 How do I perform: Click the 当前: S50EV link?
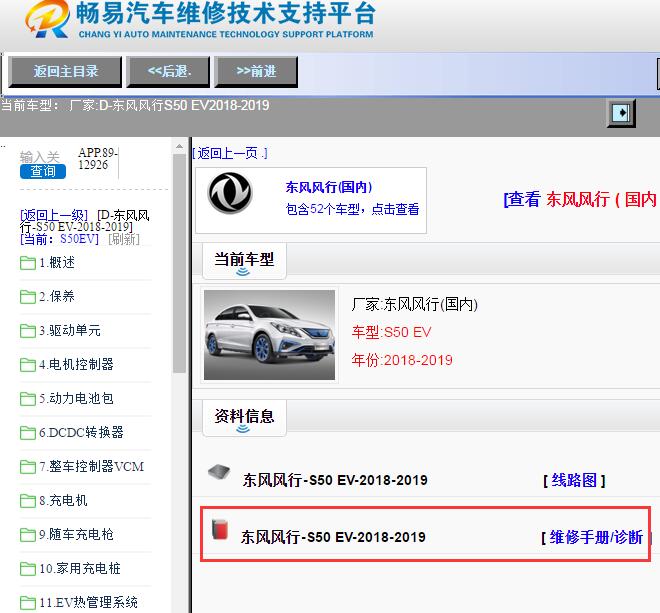59,239
